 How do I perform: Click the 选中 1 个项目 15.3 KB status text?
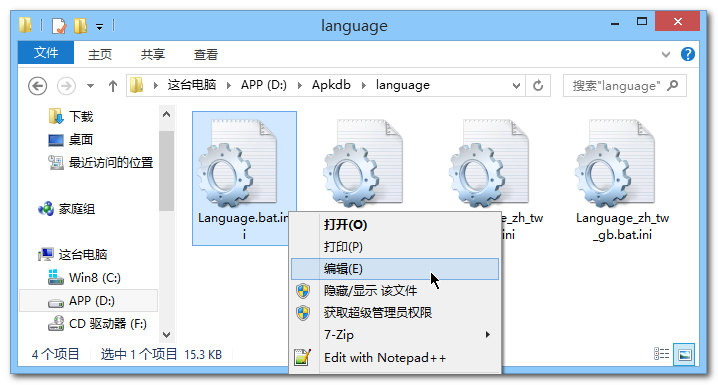[161, 354]
